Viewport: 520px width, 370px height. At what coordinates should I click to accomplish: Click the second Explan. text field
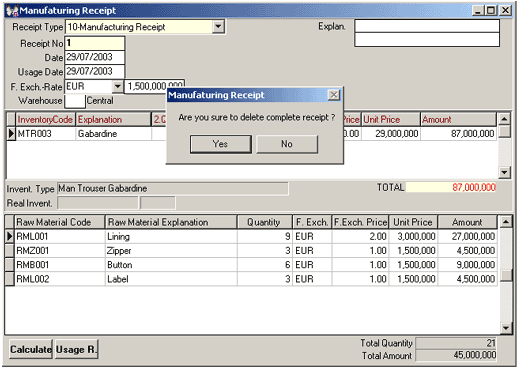click(427, 40)
